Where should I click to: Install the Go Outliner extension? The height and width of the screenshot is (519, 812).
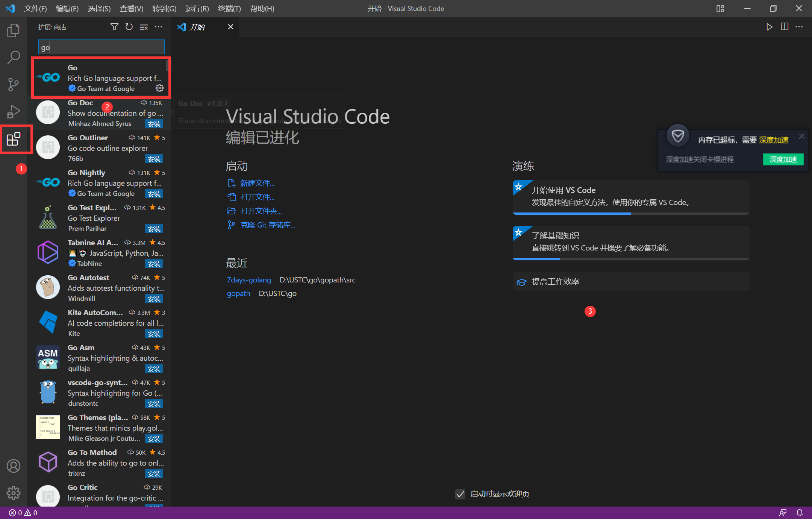point(154,159)
